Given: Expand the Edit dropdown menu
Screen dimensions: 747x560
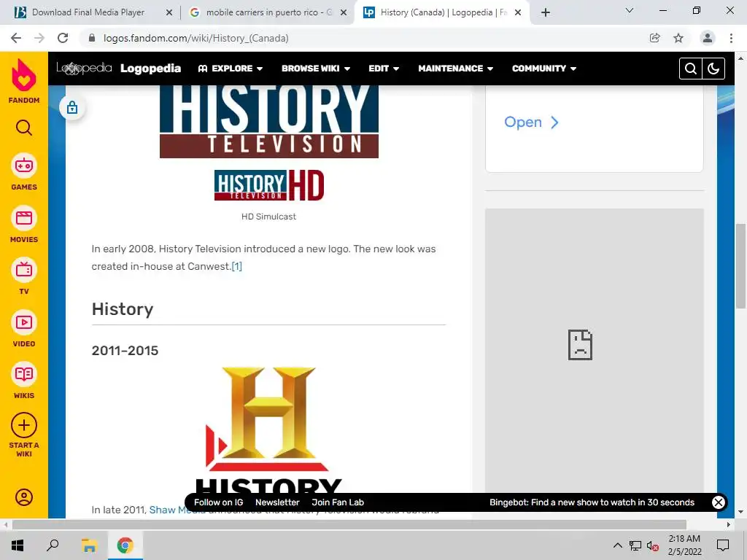Looking at the screenshot, I should tap(384, 69).
